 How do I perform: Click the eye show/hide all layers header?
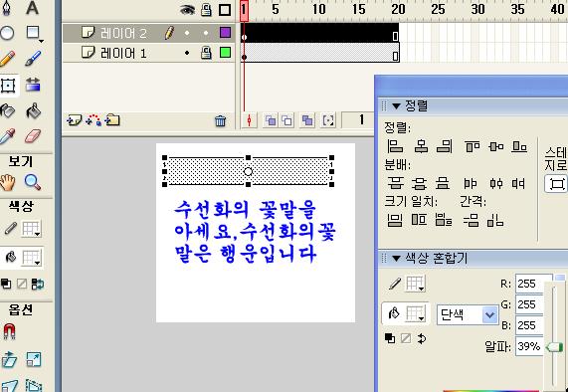coord(187,10)
